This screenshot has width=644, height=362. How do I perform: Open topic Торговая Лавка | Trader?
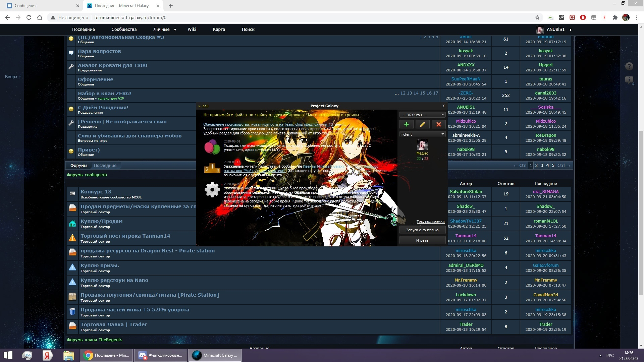click(114, 324)
